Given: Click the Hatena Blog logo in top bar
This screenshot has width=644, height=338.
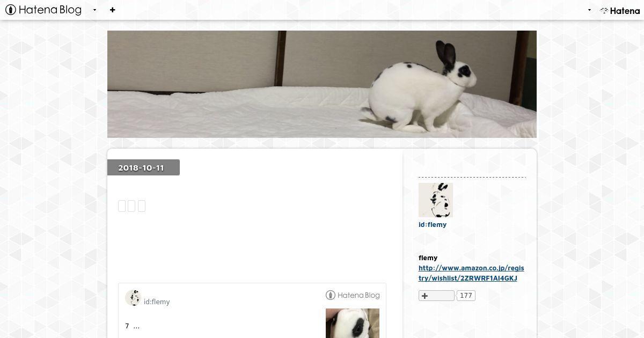Looking at the screenshot, I should 43,10.
